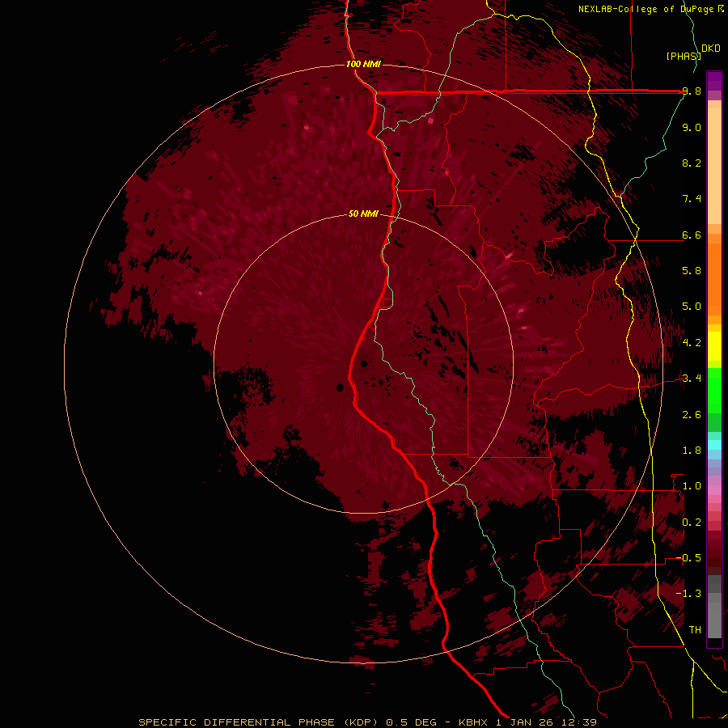Click the 50 NMI range ring label
This screenshot has width=728, height=728.
click(x=363, y=214)
